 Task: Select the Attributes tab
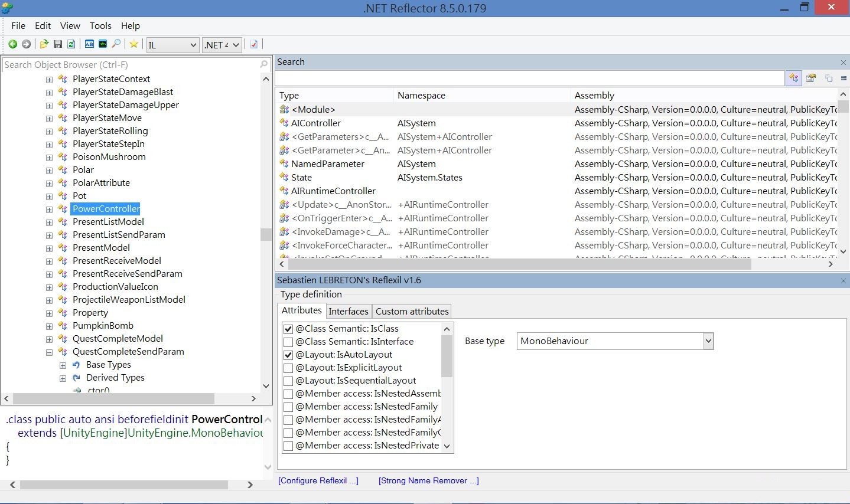click(x=302, y=310)
